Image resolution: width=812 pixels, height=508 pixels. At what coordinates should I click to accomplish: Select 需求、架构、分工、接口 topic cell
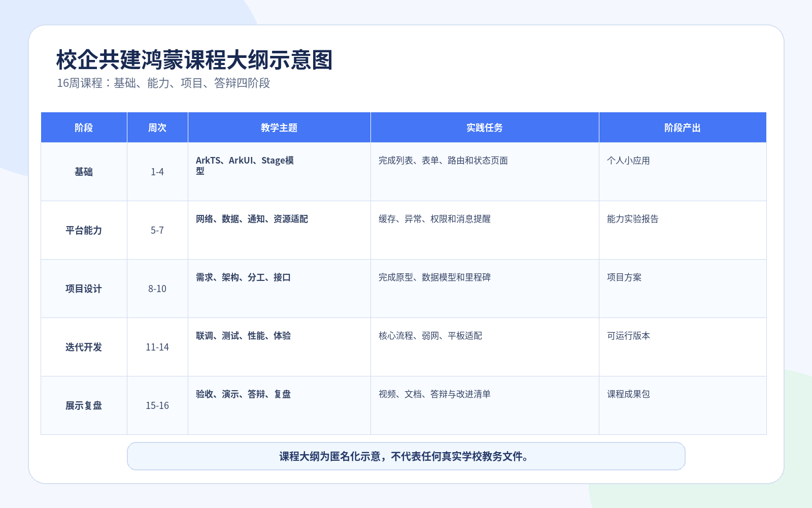pyautogui.click(x=279, y=289)
